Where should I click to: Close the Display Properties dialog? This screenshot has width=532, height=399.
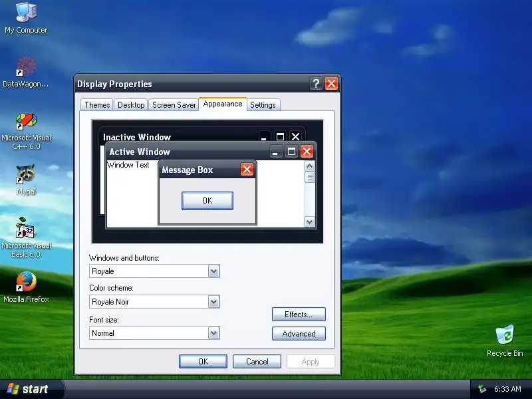(x=331, y=84)
